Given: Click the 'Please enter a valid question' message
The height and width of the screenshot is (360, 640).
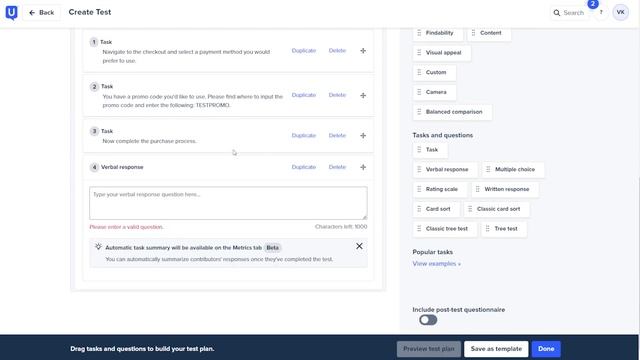Looking at the screenshot, I should point(127,227).
